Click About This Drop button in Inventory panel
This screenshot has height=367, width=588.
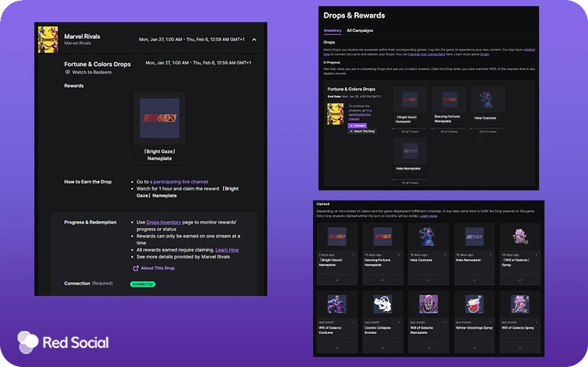click(362, 132)
